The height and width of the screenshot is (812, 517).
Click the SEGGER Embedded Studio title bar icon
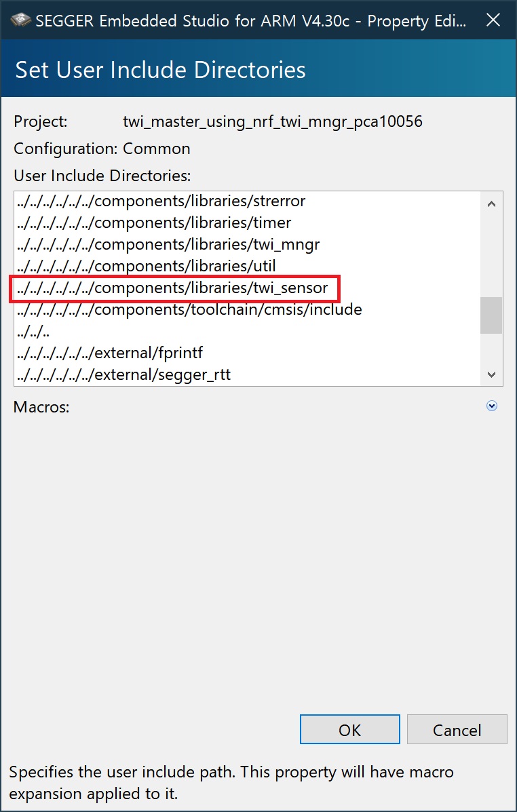(21, 21)
